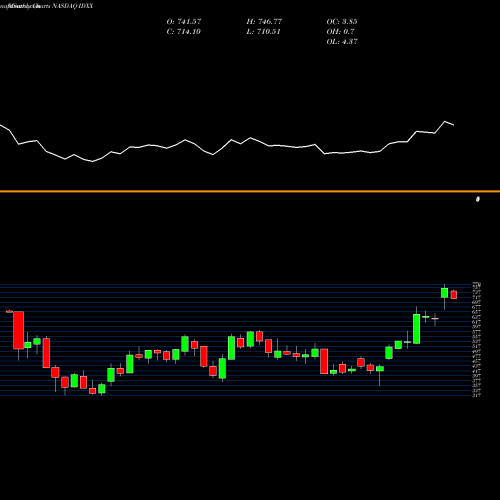Click the final green candlestick near chart top
This screenshot has width=500, height=500.
click(x=444, y=293)
